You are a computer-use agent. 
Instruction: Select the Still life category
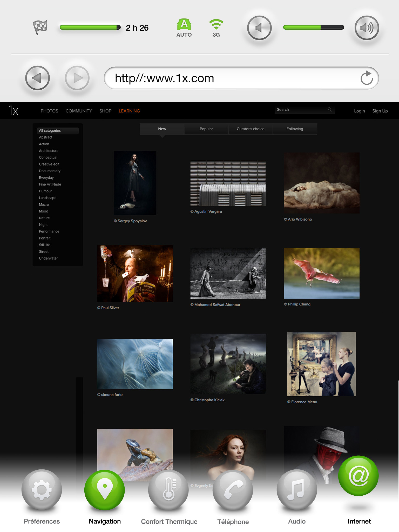44,245
